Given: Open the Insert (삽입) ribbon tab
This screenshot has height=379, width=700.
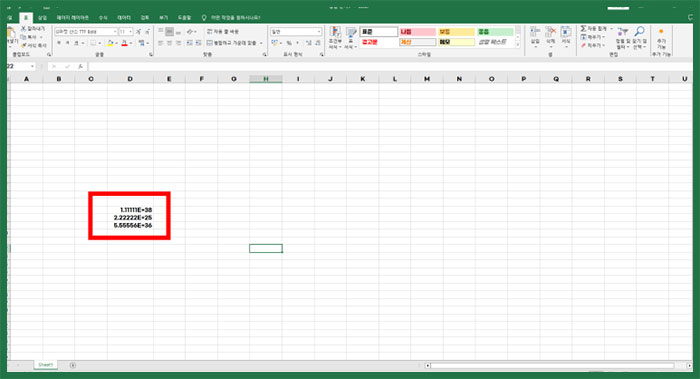Looking at the screenshot, I should point(42,18).
